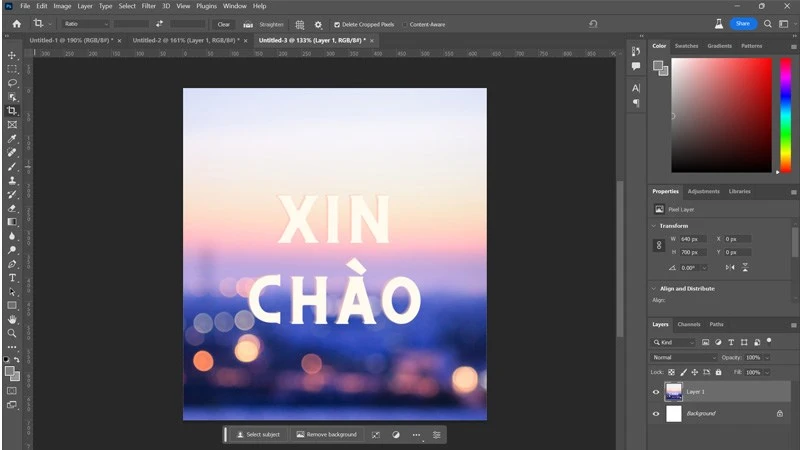Screen dimensions: 800x450
Task: Open the Ratio preset dropdown
Action: 86,24
